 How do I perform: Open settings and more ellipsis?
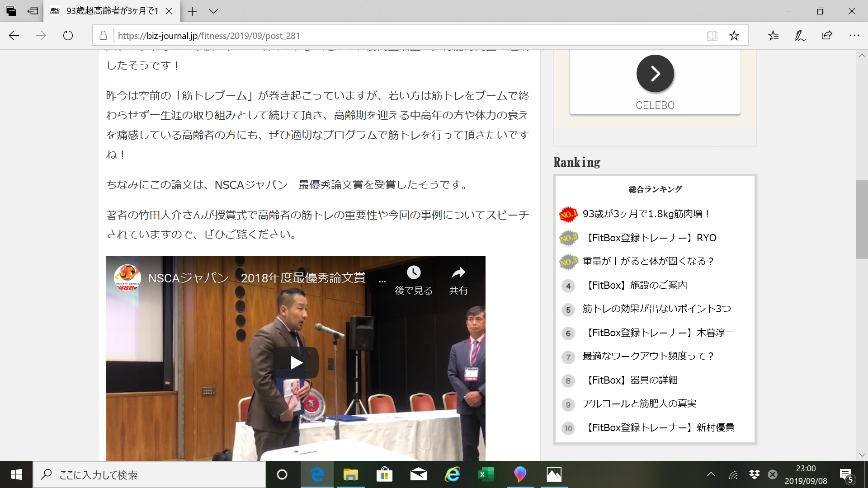click(854, 36)
